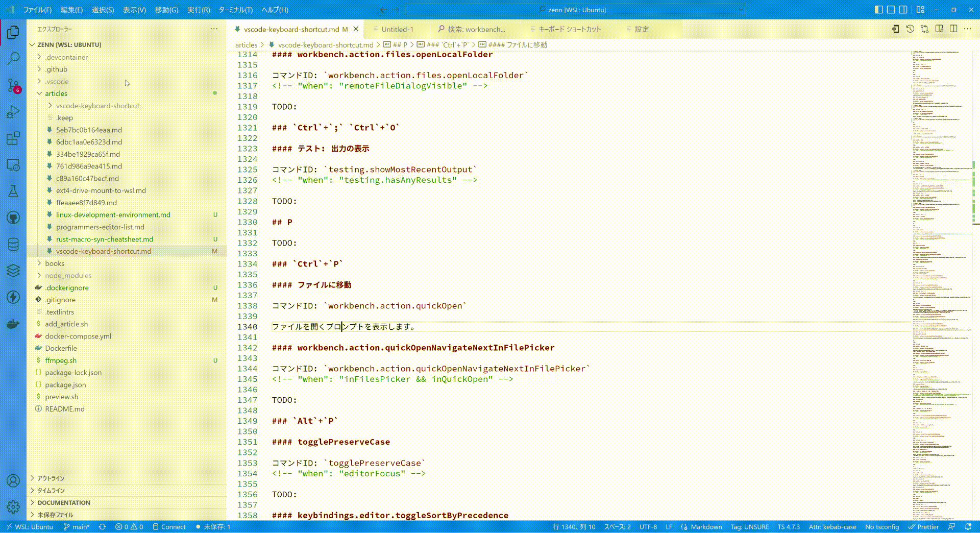Click the feedback icon in status bar
The height and width of the screenshot is (533, 980).
[x=951, y=527]
